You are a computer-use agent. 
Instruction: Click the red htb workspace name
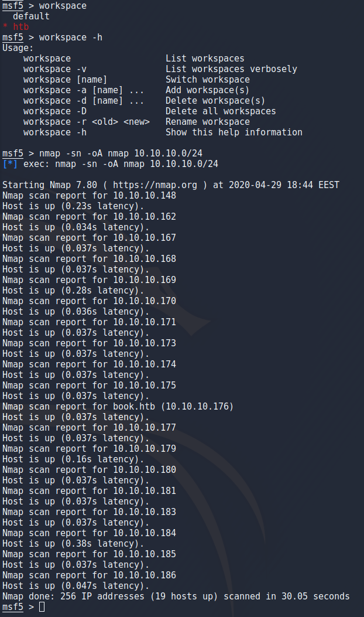tap(21, 27)
